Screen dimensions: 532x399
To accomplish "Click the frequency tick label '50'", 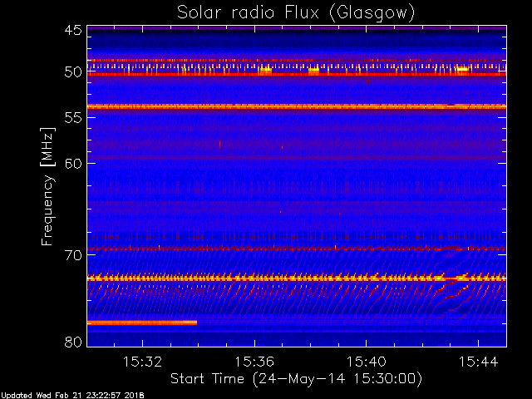I will coord(73,72).
